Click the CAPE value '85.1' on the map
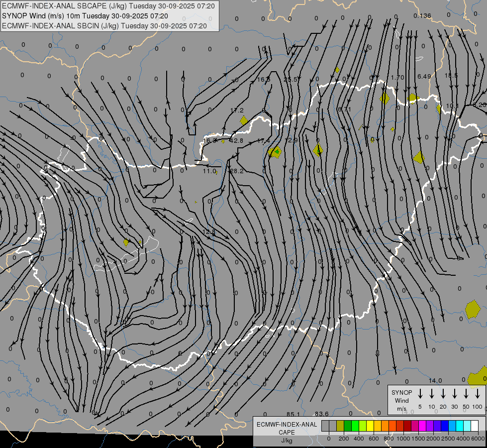Image resolution: width=487 pixels, height=448 pixels. [x=293, y=415]
